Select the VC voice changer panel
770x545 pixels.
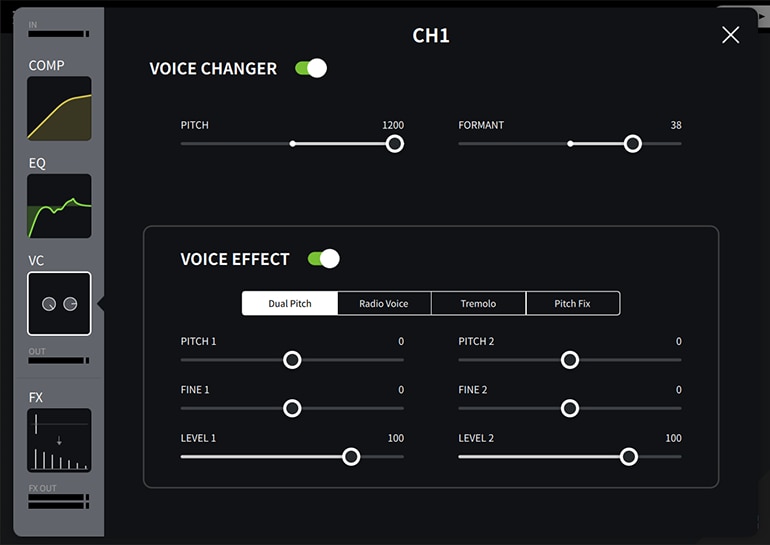59,304
